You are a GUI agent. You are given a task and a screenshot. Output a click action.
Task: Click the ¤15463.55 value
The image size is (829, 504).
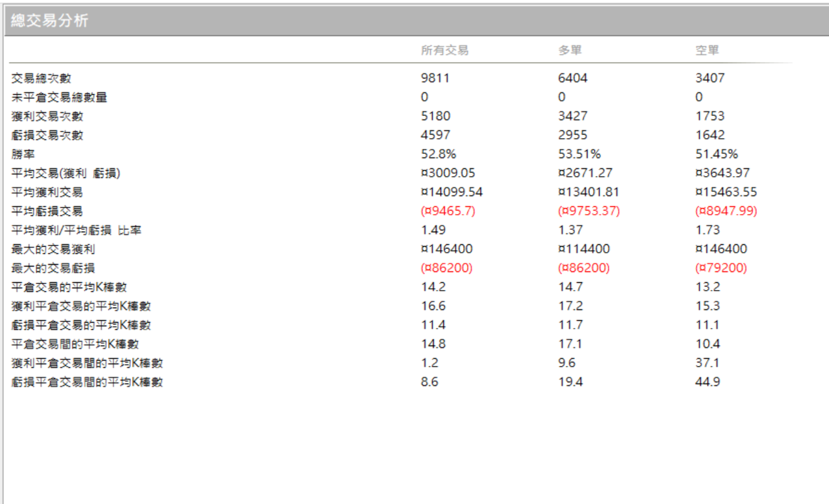(x=726, y=192)
